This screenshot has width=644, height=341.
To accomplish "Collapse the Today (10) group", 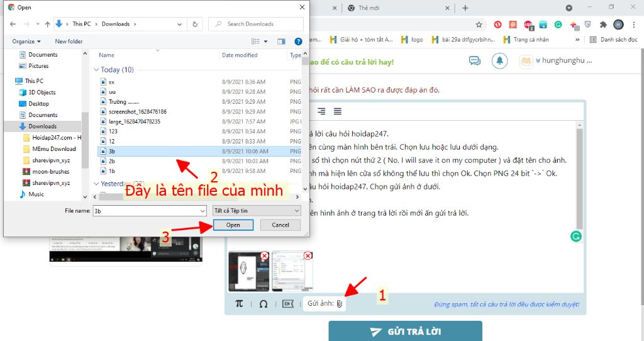I will tap(96, 70).
